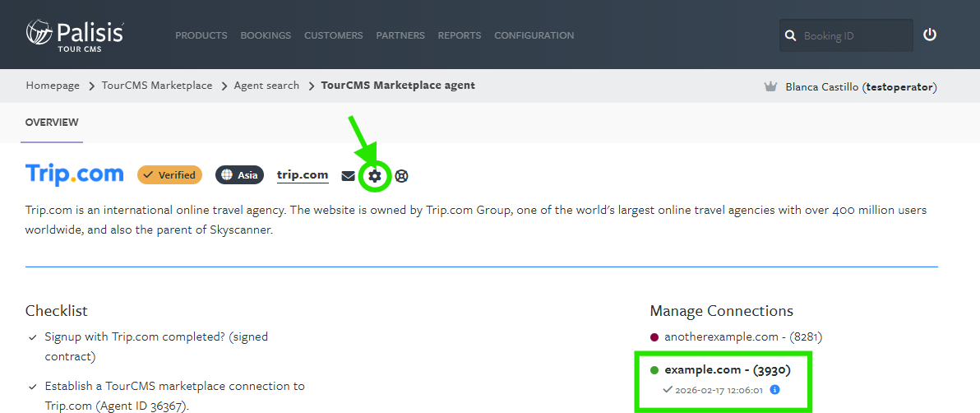Click the search magnifier icon
The image size is (980, 413).
click(790, 35)
